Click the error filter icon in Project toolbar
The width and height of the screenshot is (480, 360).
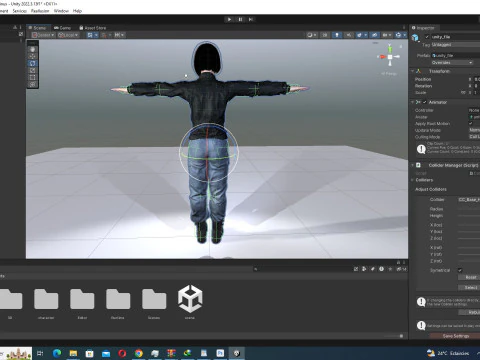[x=381, y=269]
